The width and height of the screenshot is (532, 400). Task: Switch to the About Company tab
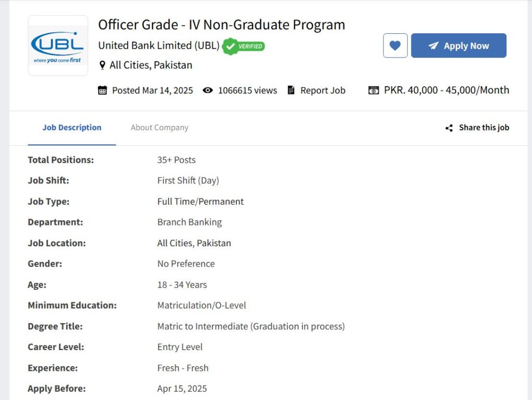159,128
